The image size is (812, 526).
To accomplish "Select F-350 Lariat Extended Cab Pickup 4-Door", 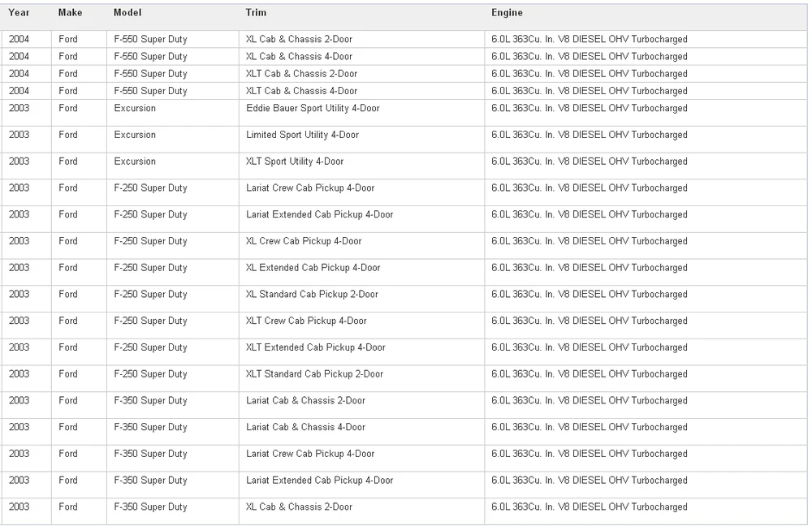I will click(x=319, y=481).
